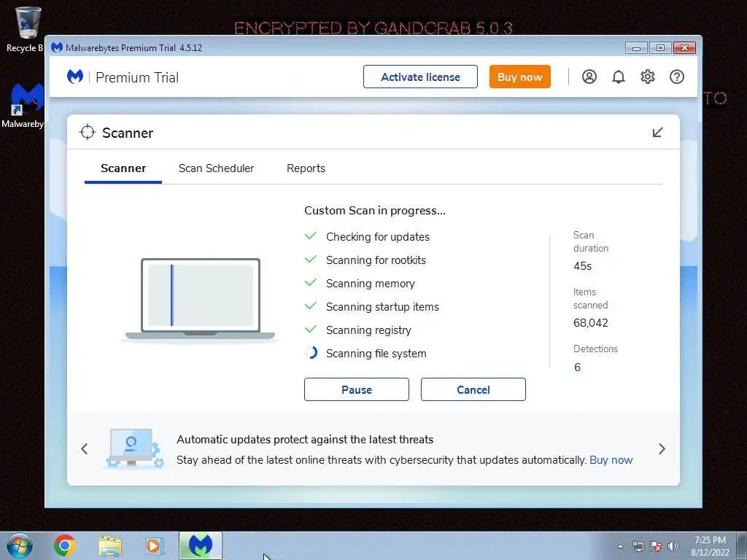Minimize the Malwarebytes window
This screenshot has height=560, width=747.
tap(636, 47)
